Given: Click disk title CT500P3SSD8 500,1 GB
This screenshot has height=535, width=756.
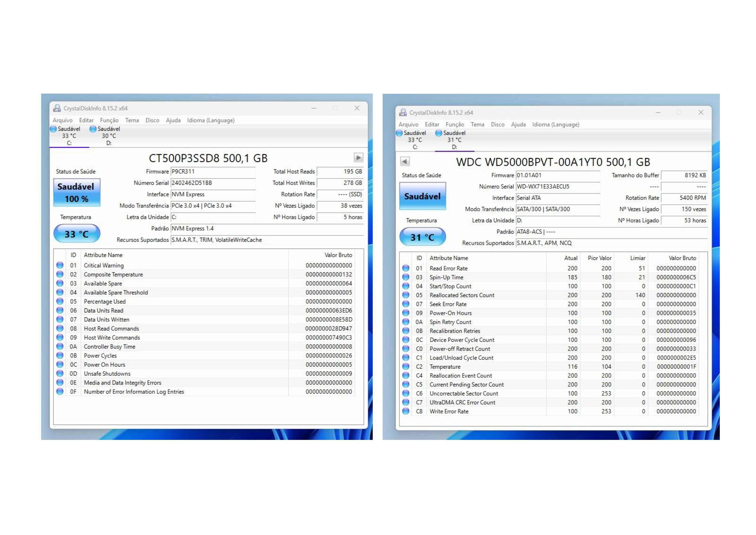Looking at the screenshot, I should (208, 158).
